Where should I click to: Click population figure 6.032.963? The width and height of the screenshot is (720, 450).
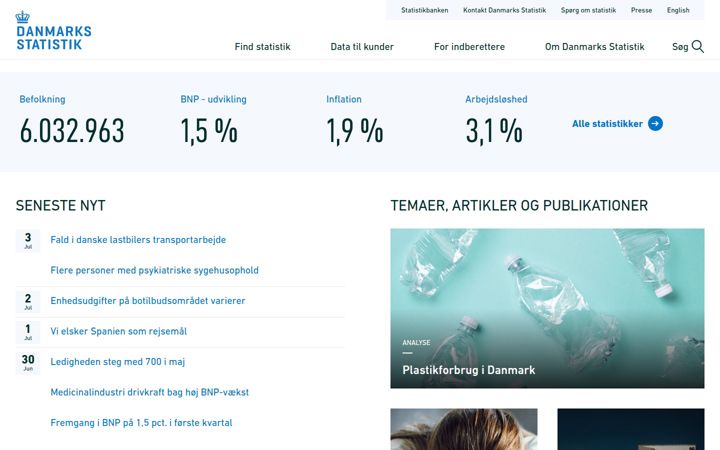pos(72,131)
